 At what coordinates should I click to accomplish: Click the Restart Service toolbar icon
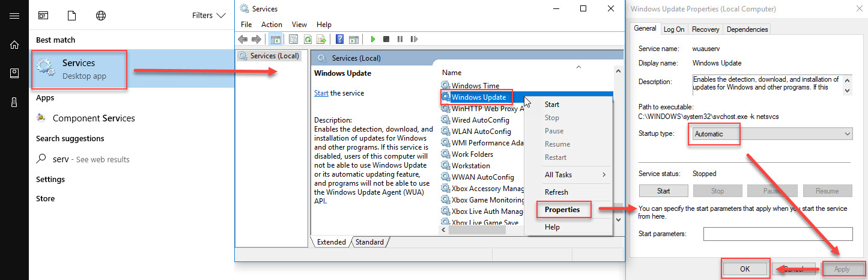coord(414,39)
